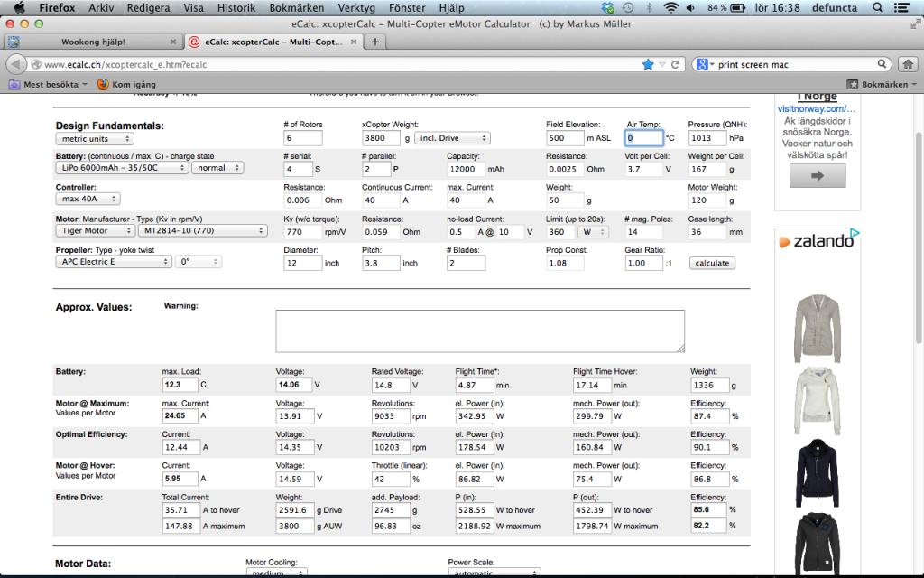Screen dimensions: 924x578
Task: Click the # of Rotors input field
Action: 303,138
